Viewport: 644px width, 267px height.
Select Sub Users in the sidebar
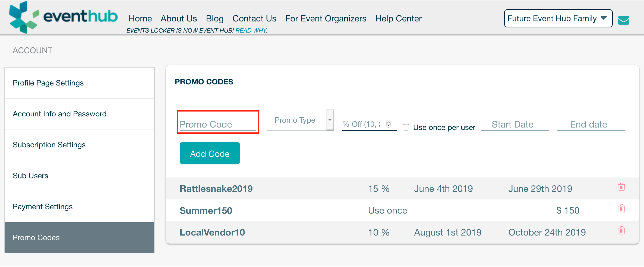click(30, 176)
